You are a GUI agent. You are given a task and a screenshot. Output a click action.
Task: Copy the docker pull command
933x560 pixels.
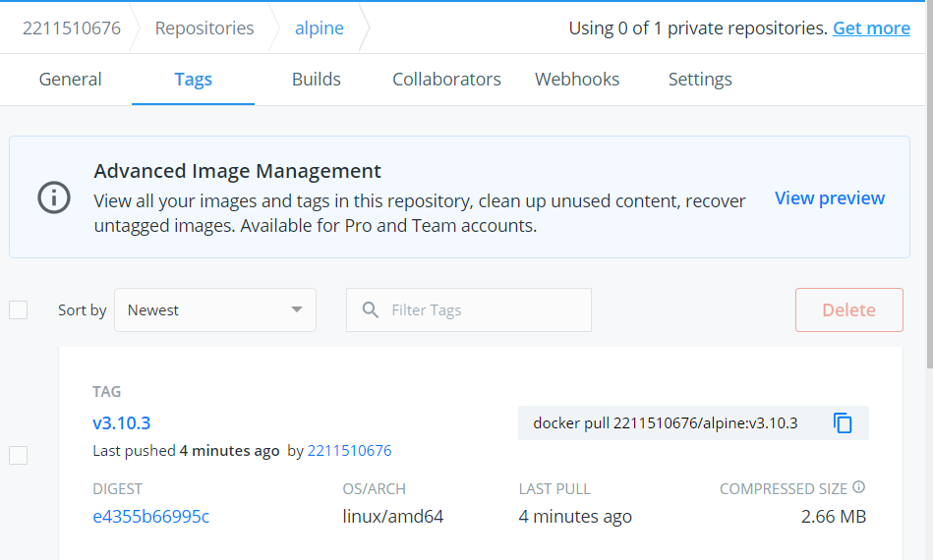coord(843,423)
